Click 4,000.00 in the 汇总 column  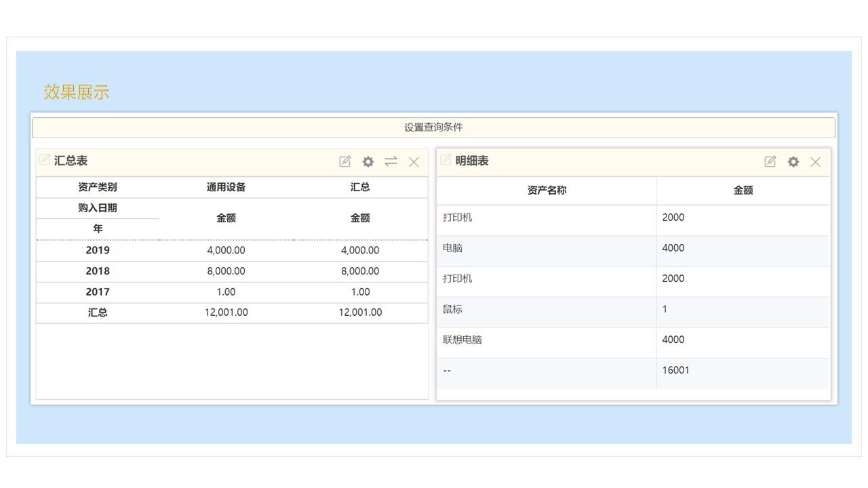(x=360, y=250)
